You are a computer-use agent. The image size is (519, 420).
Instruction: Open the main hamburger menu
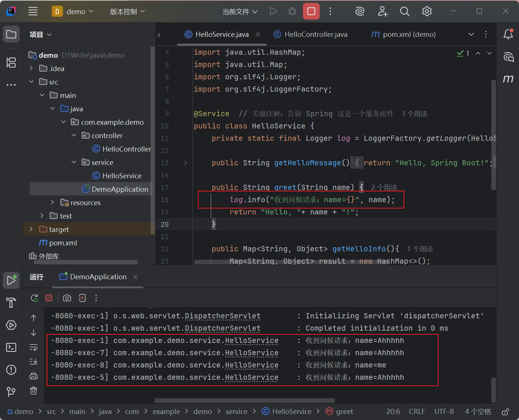33,11
